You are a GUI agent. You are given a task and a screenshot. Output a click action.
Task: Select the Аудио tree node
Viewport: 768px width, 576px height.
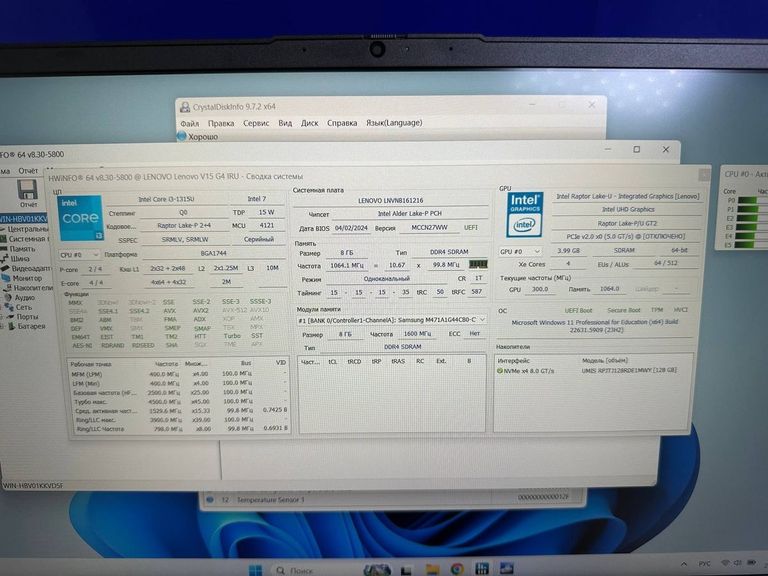tap(24, 297)
